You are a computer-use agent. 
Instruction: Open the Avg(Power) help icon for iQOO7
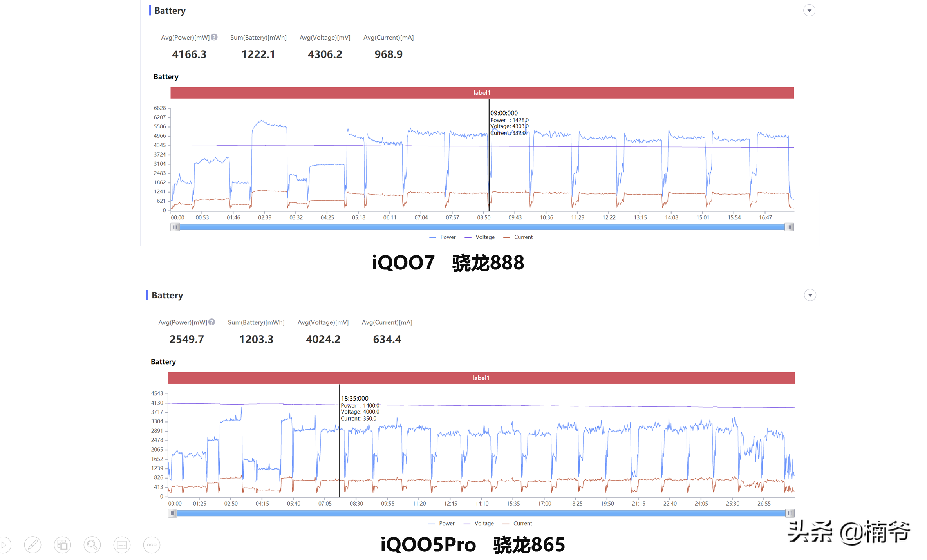[x=214, y=37]
